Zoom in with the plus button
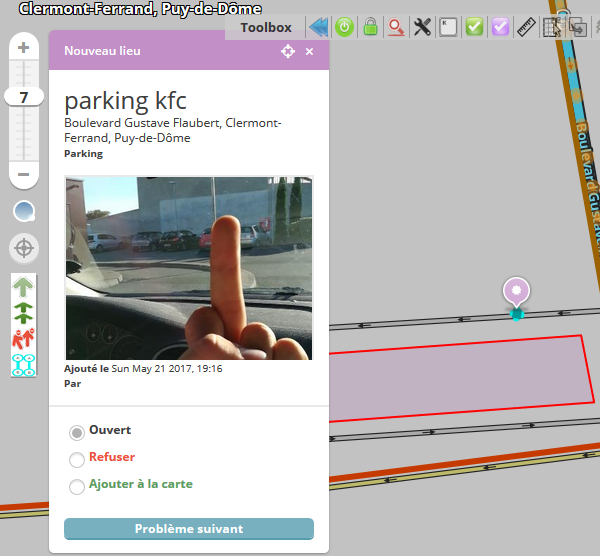600x556 pixels. pyautogui.click(x=24, y=47)
